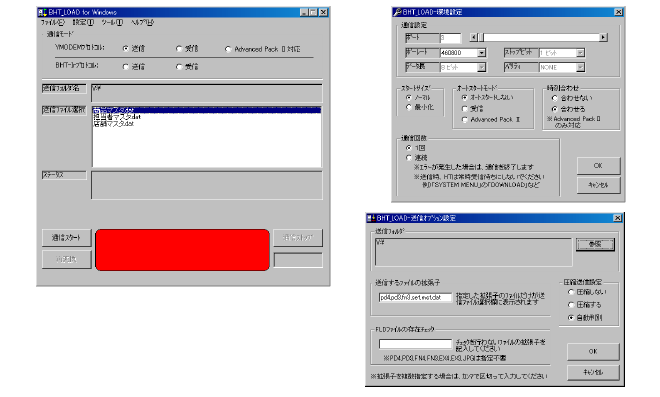This screenshot has width=660, height=397.
Task: Click the ポート number field
Action: pos(450,38)
